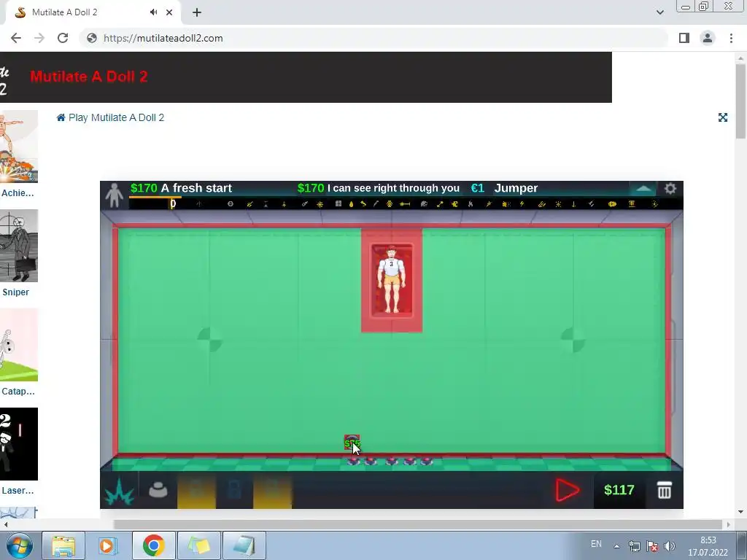
Task: Select the yellow starburst category icon
Action: (x=320, y=204)
